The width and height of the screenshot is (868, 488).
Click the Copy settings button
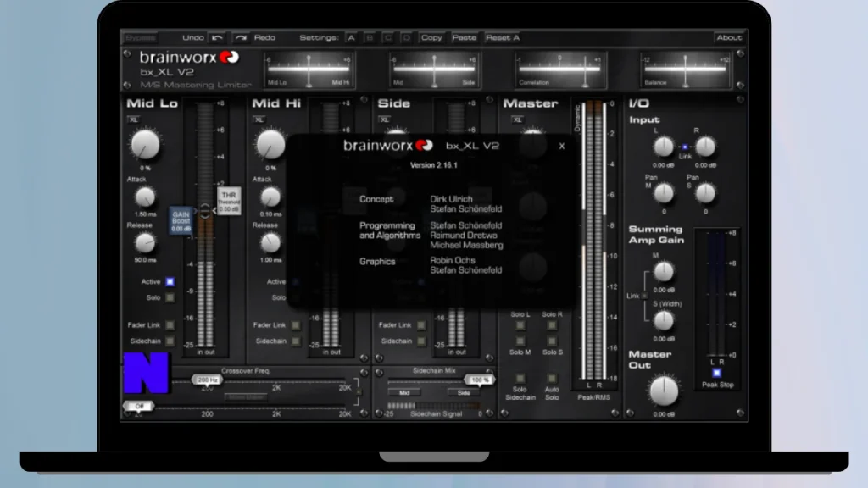(431, 37)
